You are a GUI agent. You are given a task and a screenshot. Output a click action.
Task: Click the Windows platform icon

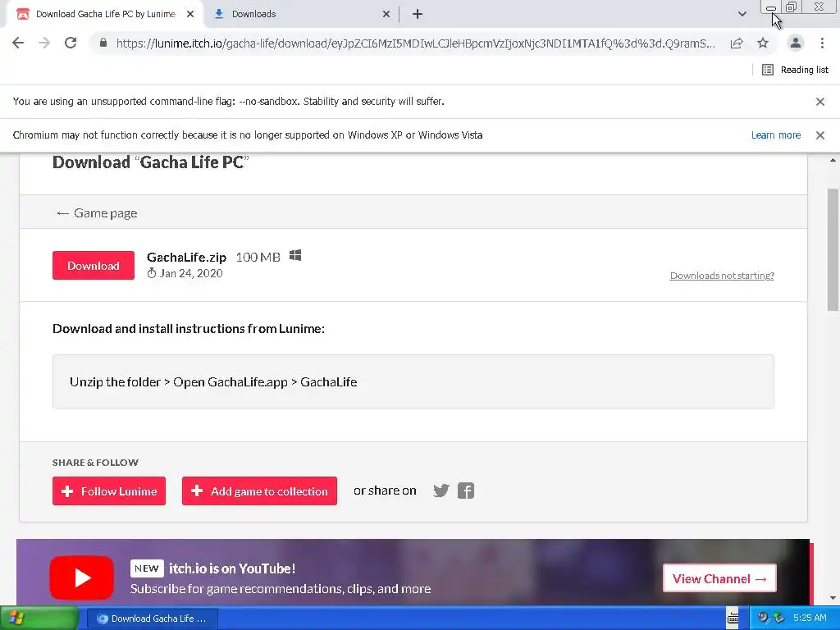[x=295, y=256]
